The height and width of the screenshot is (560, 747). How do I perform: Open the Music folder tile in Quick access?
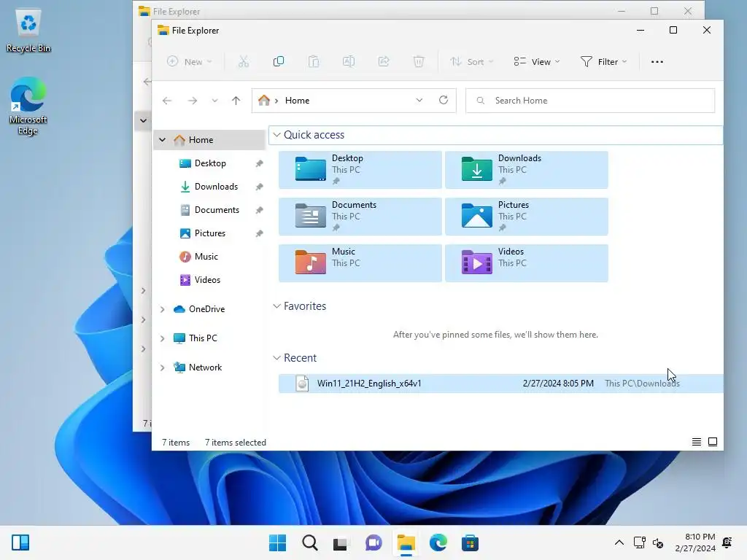[360, 262]
